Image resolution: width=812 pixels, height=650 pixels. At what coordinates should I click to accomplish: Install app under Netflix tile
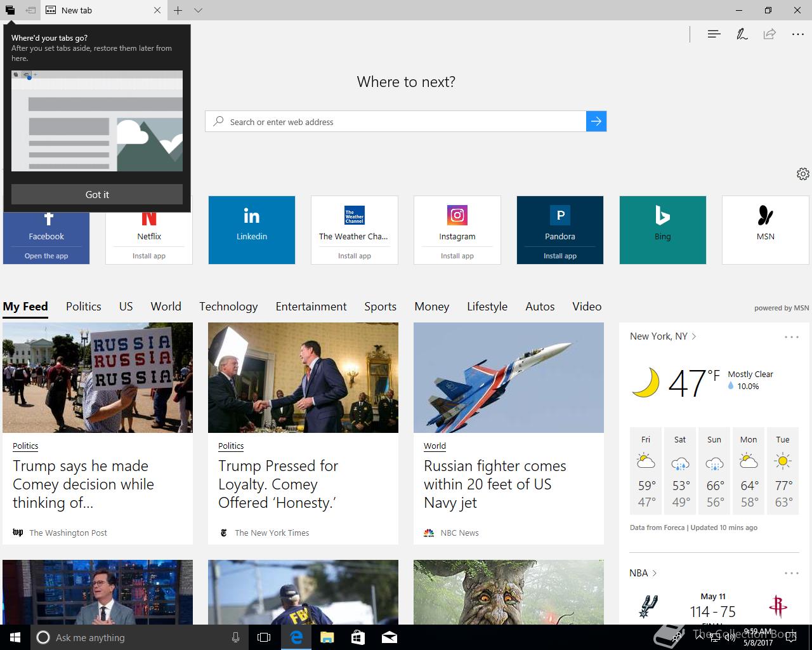point(149,256)
